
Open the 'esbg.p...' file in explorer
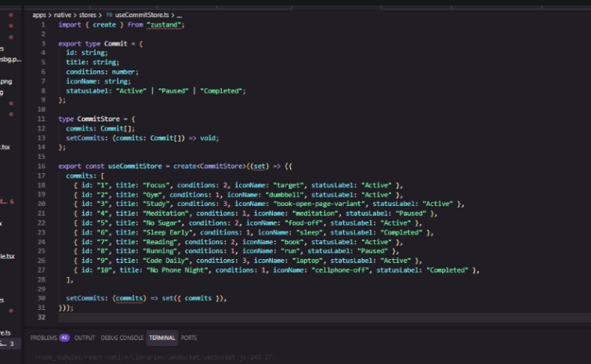click(x=10, y=59)
